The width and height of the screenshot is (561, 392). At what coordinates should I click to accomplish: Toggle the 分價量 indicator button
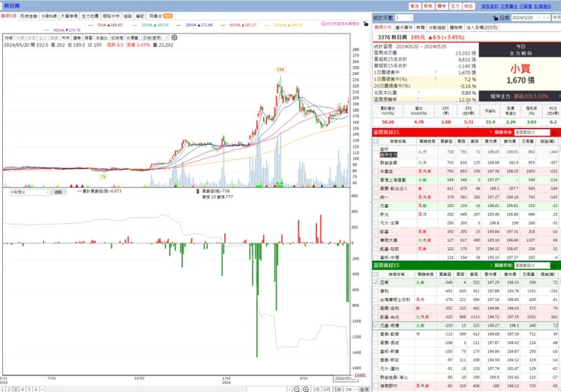133,38
